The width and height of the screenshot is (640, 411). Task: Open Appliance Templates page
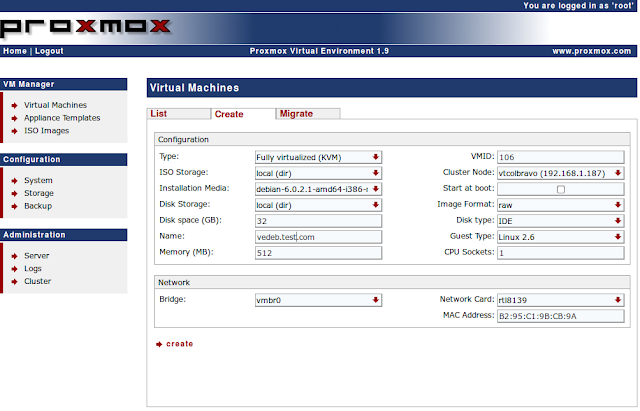click(x=62, y=118)
